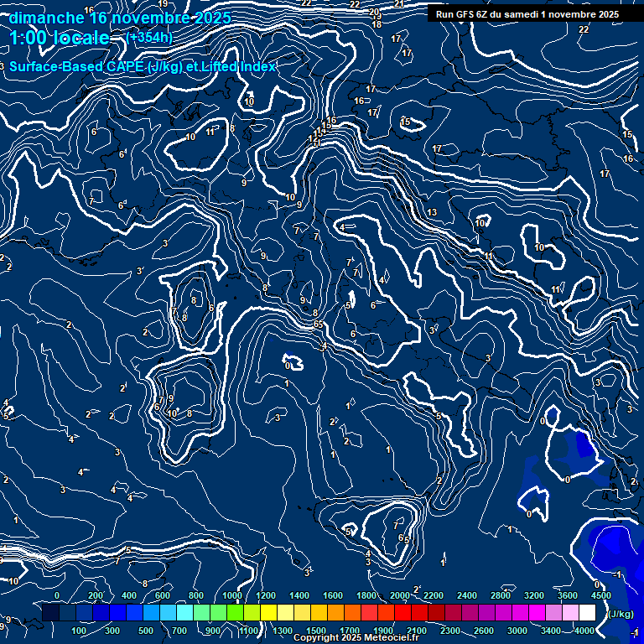Image resolution: width=644 pixels, height=644 pixels.
Task: Select the bright magenta swatch below 3200
Action: (537, 612)
